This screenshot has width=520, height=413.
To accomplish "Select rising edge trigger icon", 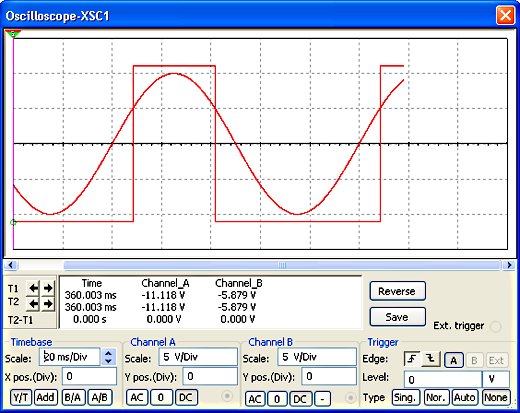I will [412, 359].
